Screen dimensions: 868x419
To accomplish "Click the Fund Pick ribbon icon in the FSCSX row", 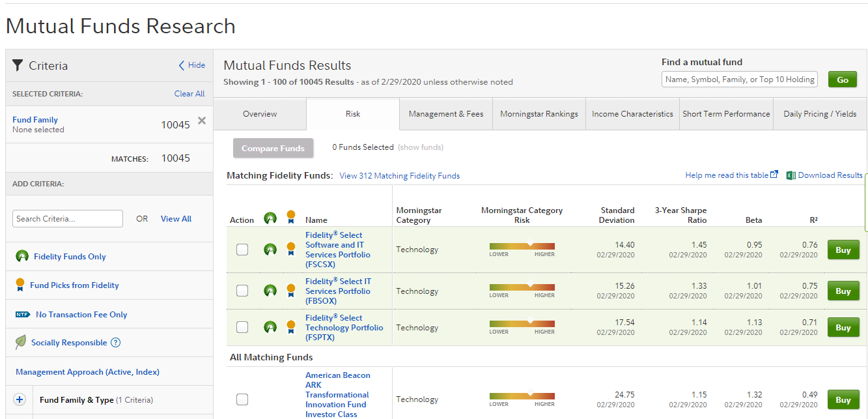I will [291, 249].
